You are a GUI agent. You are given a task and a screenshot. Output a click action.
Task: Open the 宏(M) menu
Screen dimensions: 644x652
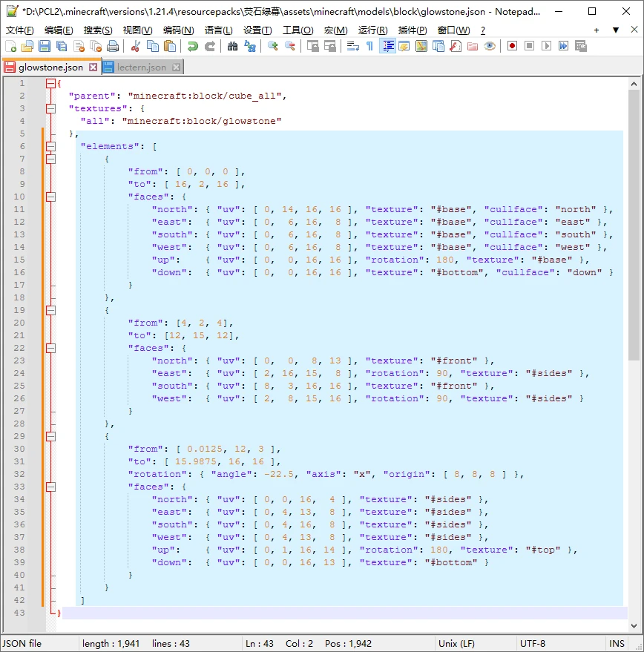click(x=336, y=30)
